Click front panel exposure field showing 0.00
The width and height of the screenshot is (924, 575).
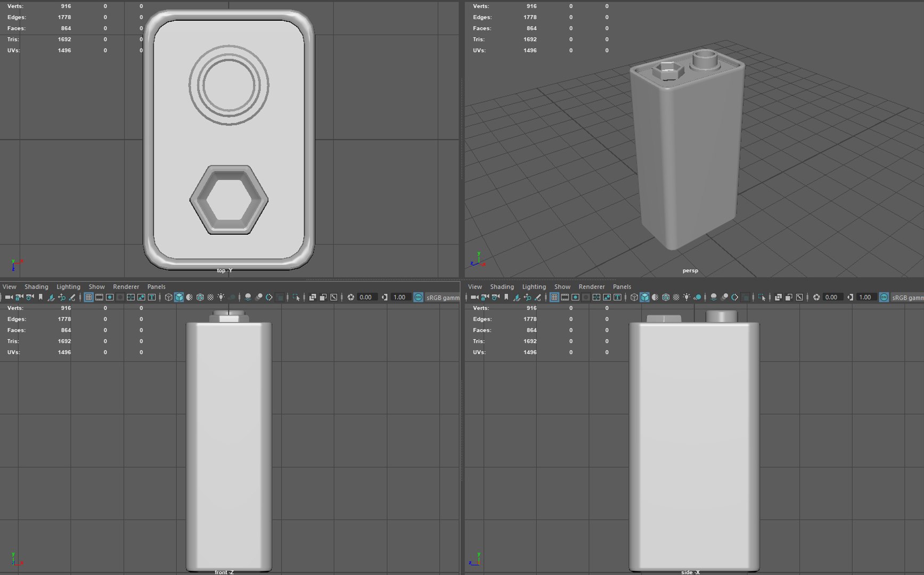367,297
